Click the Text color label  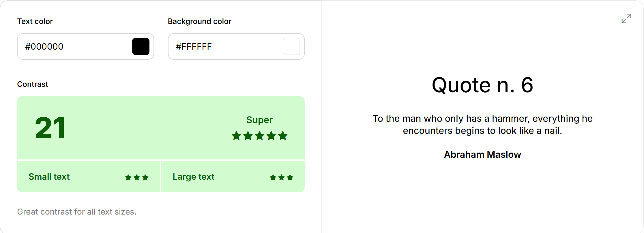point(35,21)
